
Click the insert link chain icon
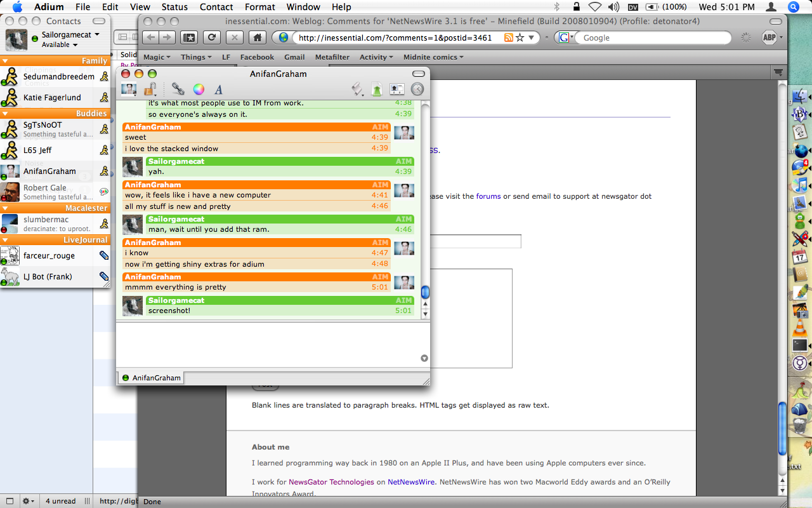[178, 90]
